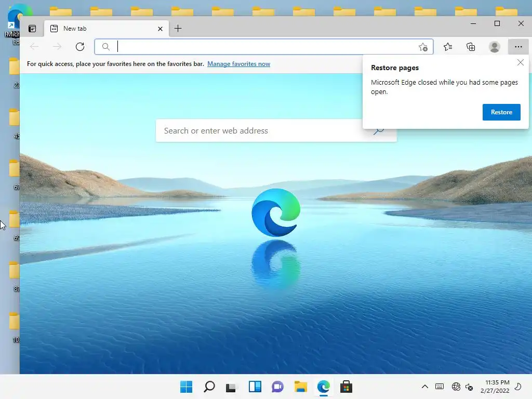
Task: Open the user profile icon
Action: tap(495, 47)
